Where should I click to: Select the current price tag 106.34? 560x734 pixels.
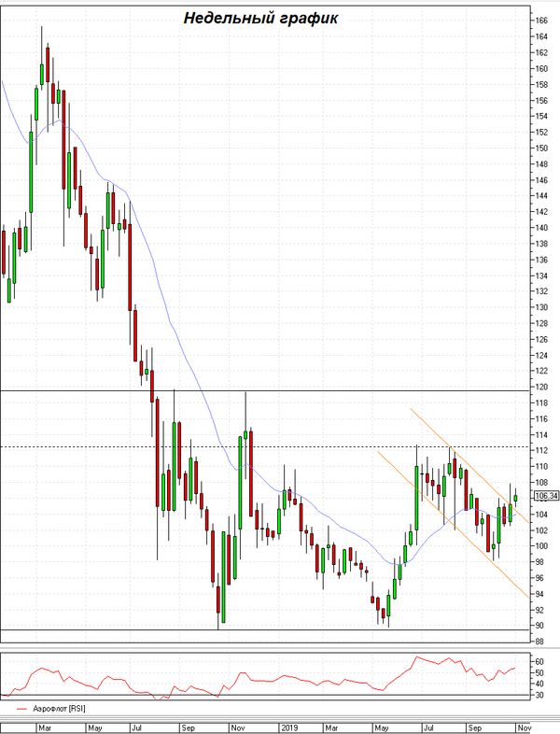pyautogui.click(x=546, y=496)
